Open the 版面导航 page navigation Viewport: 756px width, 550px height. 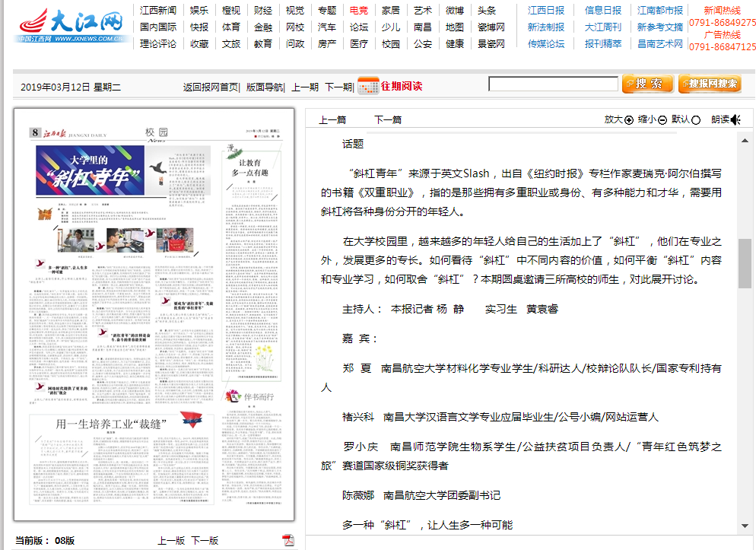[x=264, y=87]
